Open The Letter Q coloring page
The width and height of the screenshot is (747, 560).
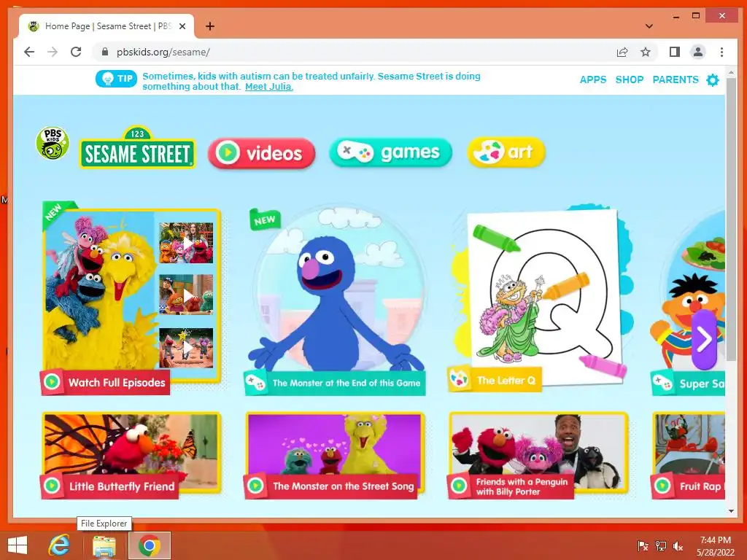(542, 297)
